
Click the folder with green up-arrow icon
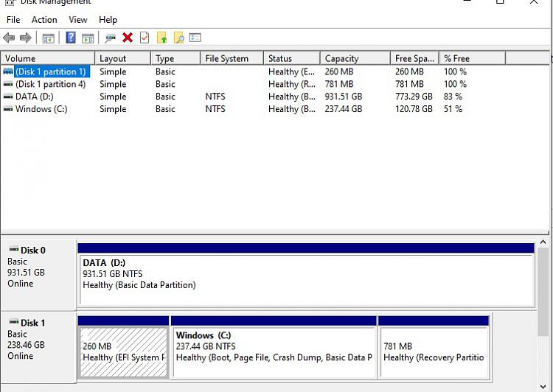[161, 38]
